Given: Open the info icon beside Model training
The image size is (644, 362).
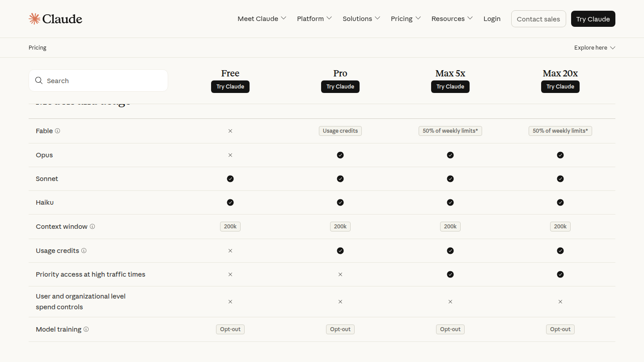Looking at the screenshot, I should (x=86, y=329).
